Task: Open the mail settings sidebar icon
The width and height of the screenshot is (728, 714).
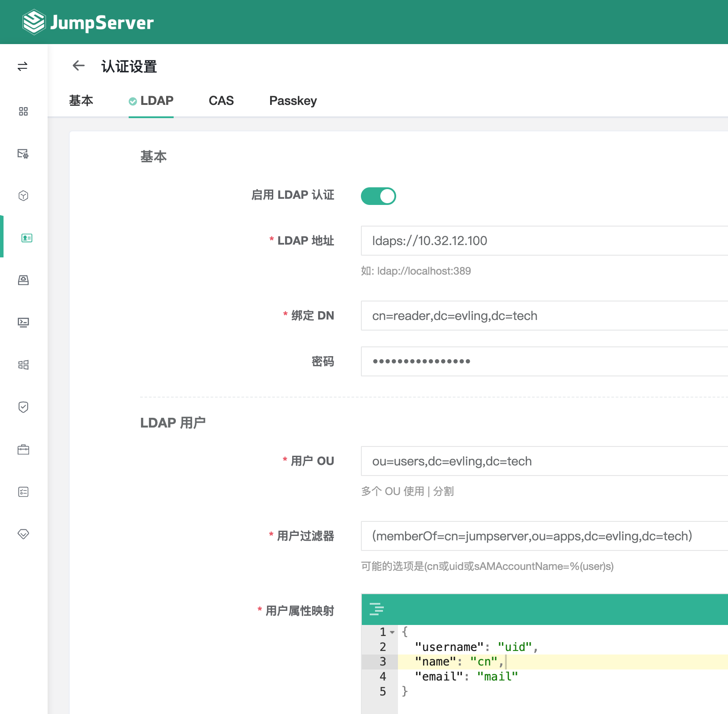Action: tap(23, 153)
